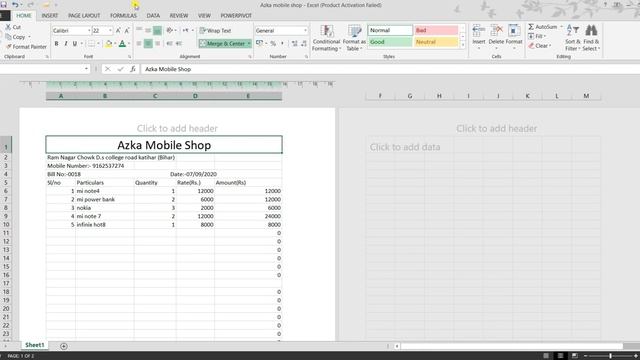The height and width of the screenshot is (360, 640).
Task: Add a new sheet with the plus icon
Action: [x=64, y=346]
